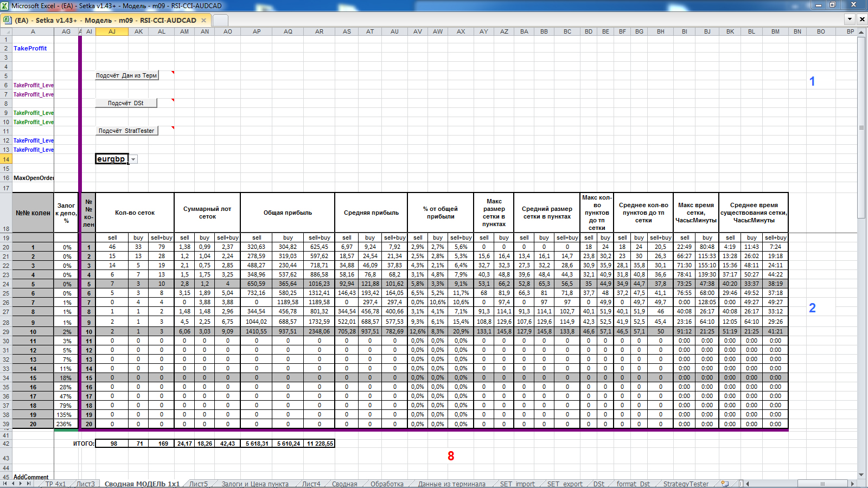Go to the next sheet using navigation arrow
Viewport: 868px width, 488px height.
coord(21,483)
